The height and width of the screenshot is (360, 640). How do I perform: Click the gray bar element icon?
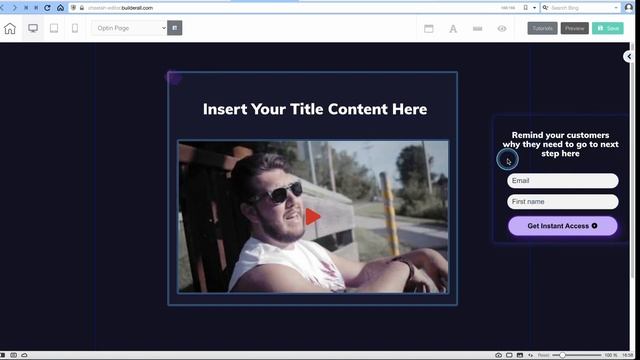pos(478,29)
